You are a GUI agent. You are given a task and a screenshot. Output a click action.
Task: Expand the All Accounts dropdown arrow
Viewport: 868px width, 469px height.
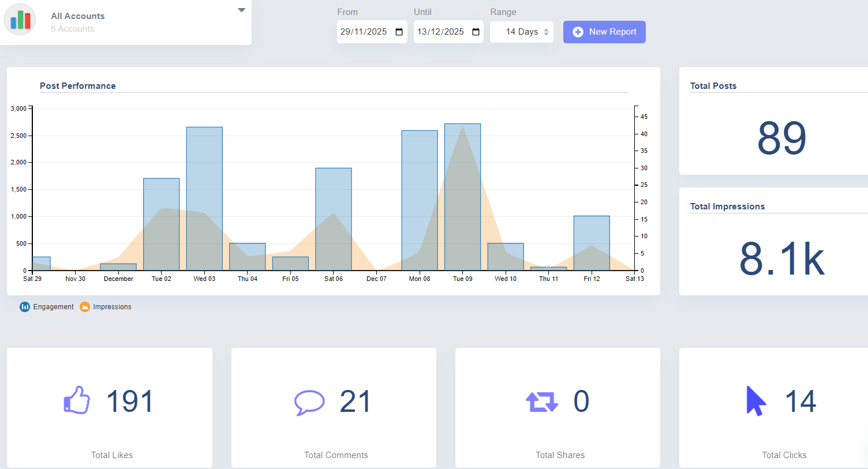pyautogui.click(x=242, y=10)
